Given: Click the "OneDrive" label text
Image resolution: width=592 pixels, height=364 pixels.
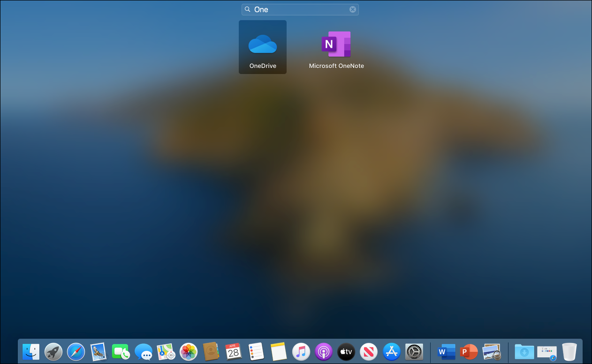Looking at the screenshot, I should pos(263,66).
